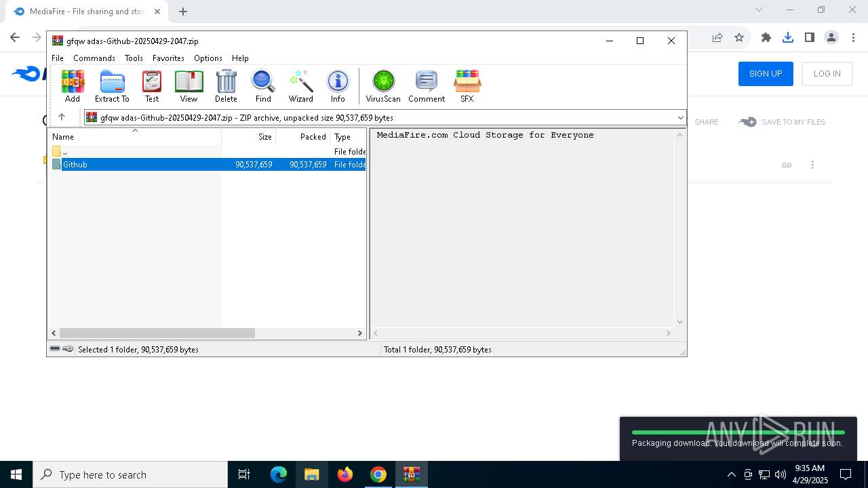Open Chrome tab search chevron

click(759, 9)
